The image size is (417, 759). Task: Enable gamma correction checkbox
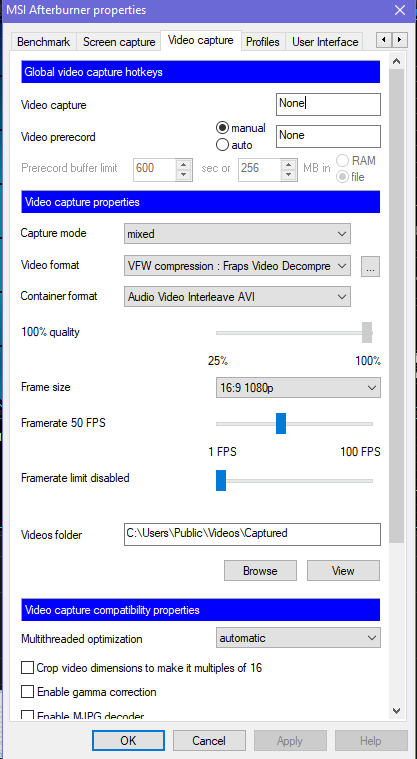click(27, 692)
